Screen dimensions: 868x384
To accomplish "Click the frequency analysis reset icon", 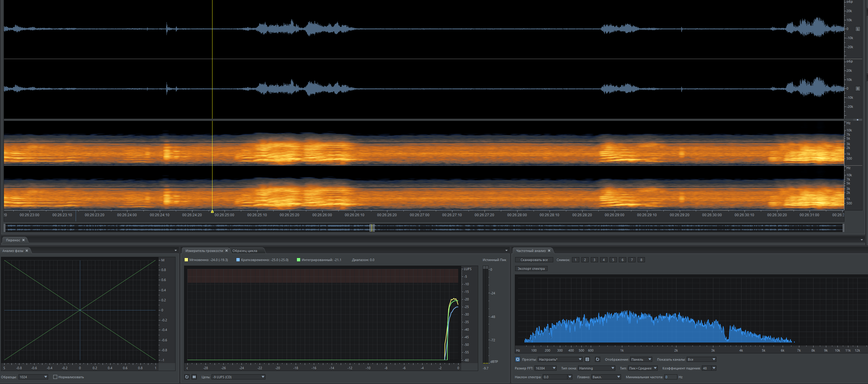I will click(597, 359).
